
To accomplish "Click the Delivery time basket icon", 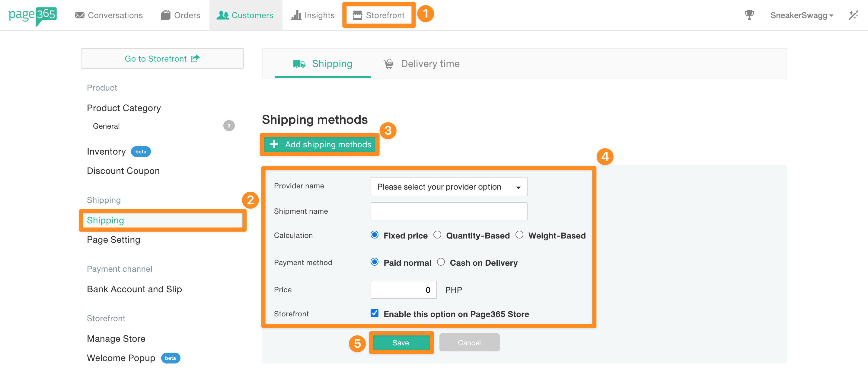I will (388, 64).
